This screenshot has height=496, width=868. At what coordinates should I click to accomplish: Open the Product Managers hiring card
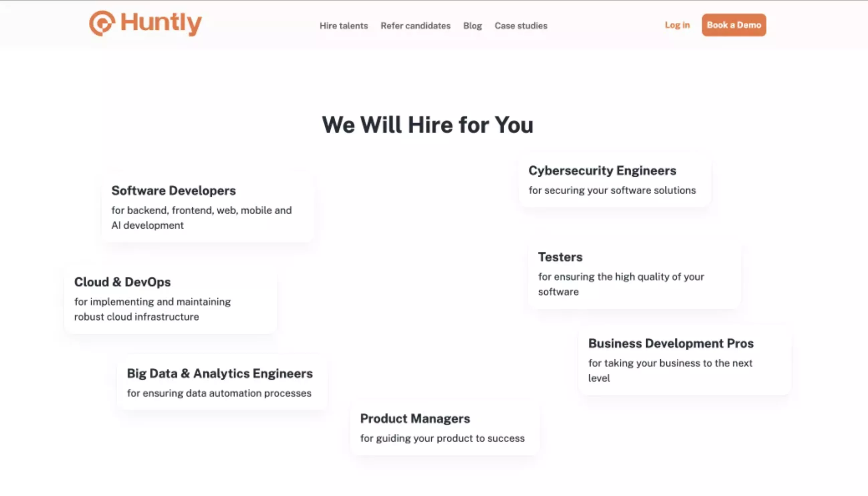click(442, 427)
